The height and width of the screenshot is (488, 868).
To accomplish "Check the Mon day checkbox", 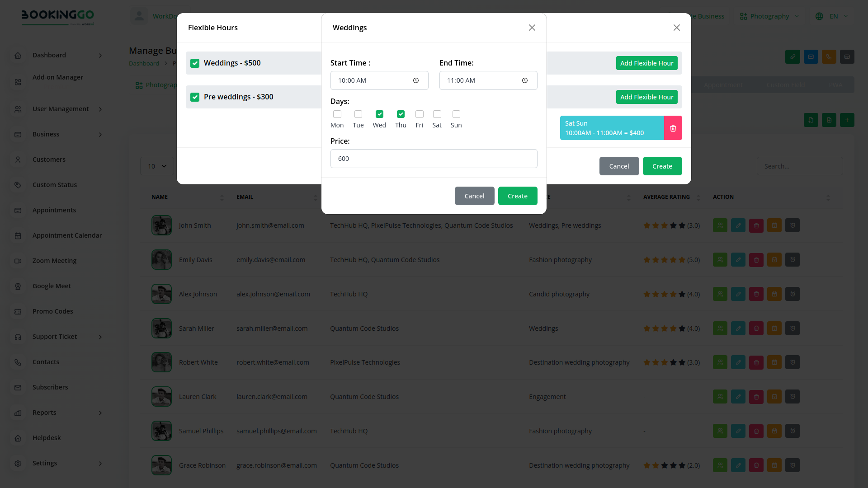I will pos(337,114).
